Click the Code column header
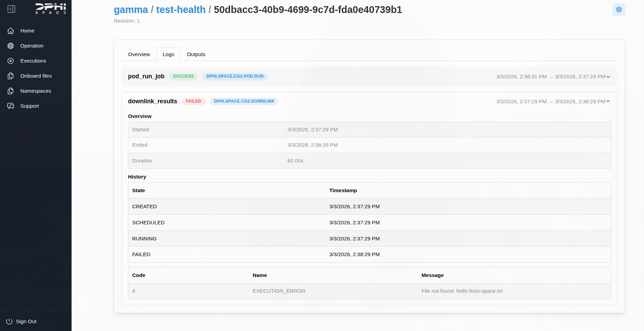The height and width of the screenshot is (331, 644). coord(139,275)
